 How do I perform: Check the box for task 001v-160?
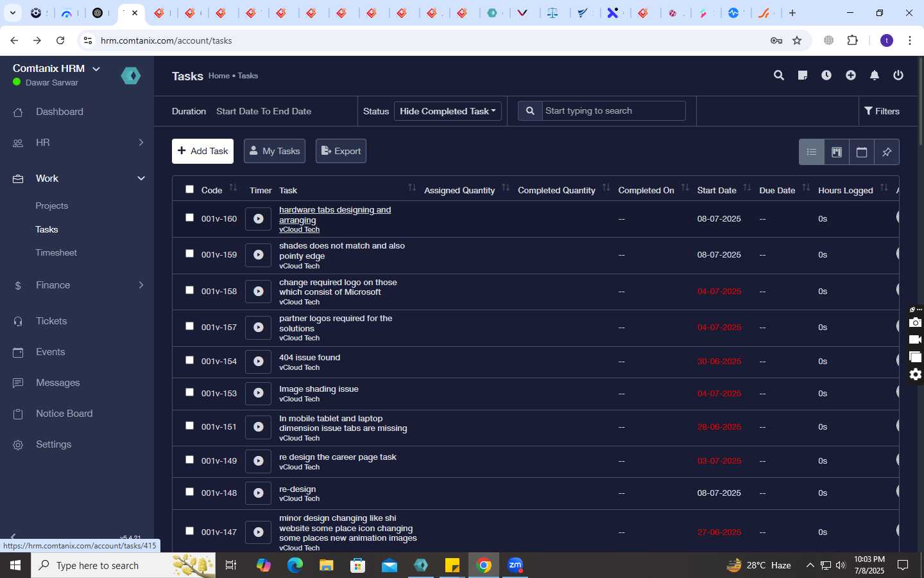click(x=189, y=218)
